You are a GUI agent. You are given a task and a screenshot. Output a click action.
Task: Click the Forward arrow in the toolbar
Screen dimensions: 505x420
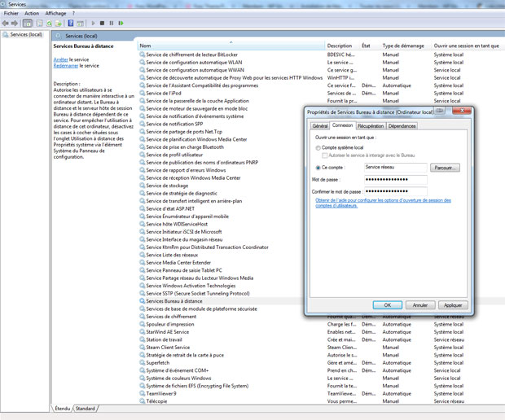tap(16, 23)
